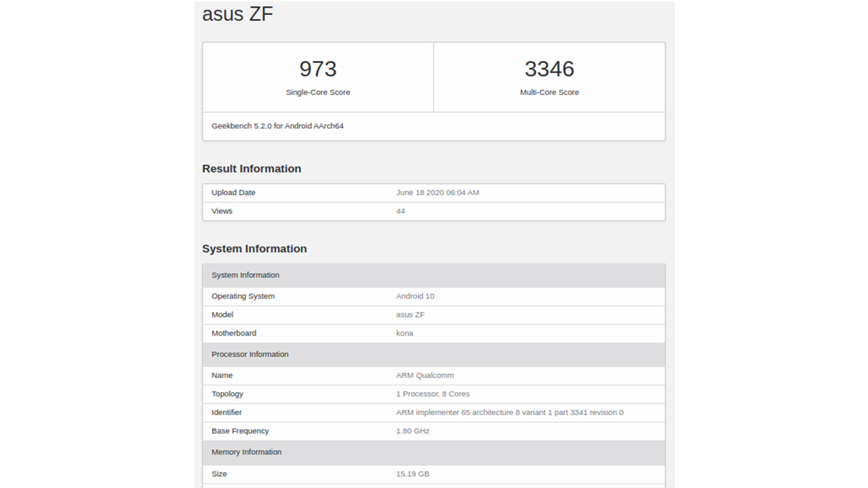Click the 'Processor Information' table header
Viewport: 868px width, 488px height.
[x=434, y=354]
